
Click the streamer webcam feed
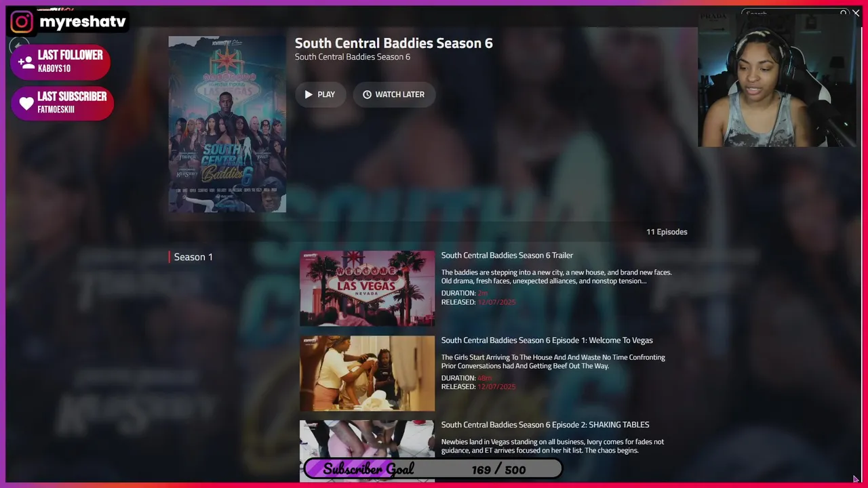pos(777,80)
